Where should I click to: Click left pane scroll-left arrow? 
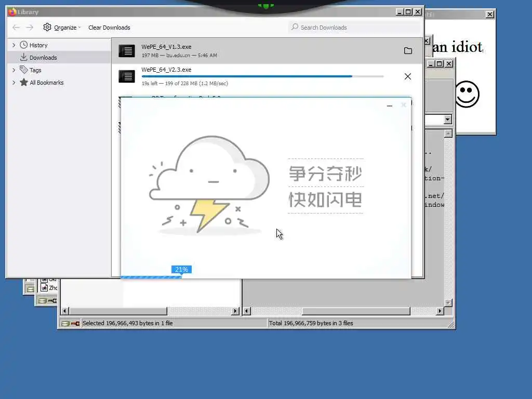(65, 311)
